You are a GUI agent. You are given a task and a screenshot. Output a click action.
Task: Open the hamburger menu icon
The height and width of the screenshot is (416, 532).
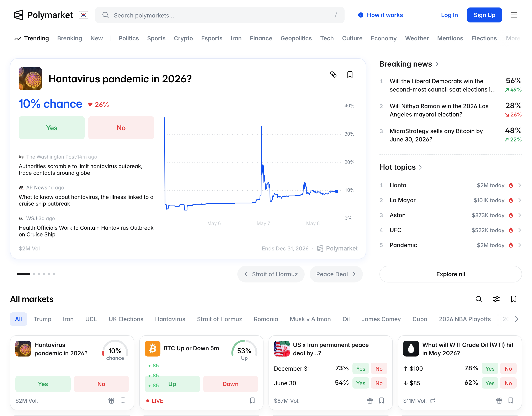514,15
